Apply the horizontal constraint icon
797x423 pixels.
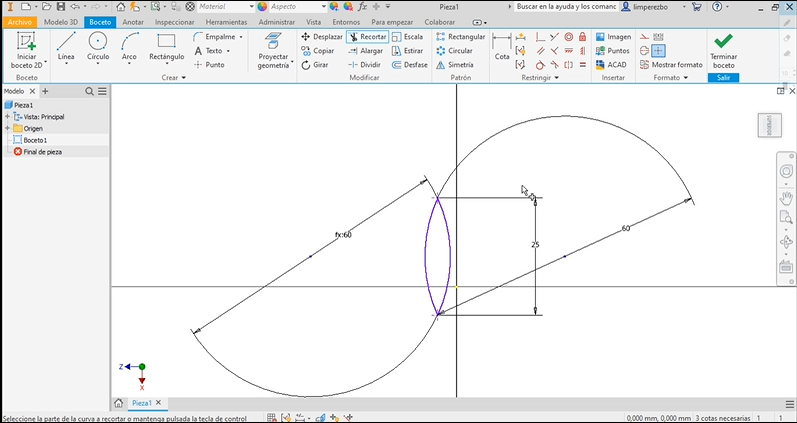click(x=569, y=51)
